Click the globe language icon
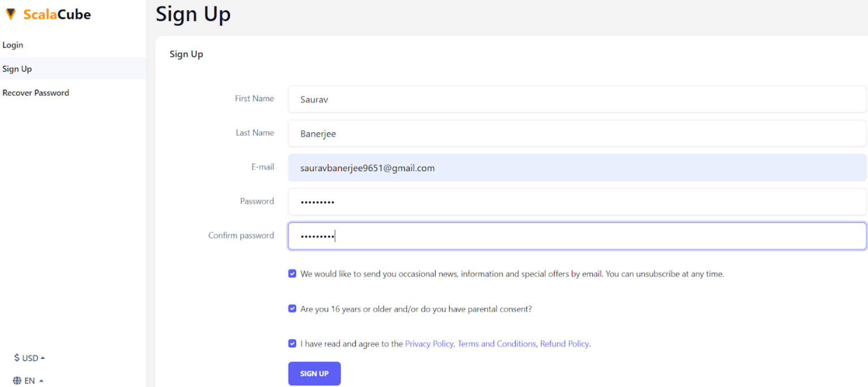This screenshot has width=868, height=387. pyautogui.click(x=16, y=380)
